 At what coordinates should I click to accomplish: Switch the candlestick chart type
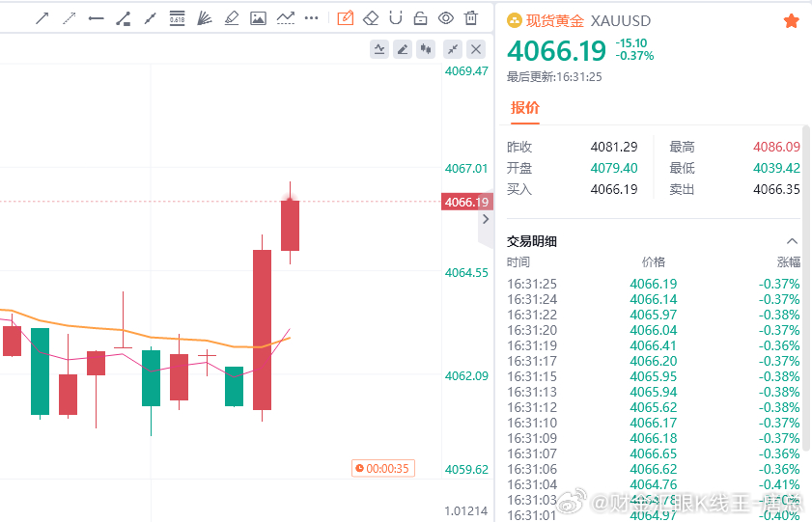coord(426,49)
